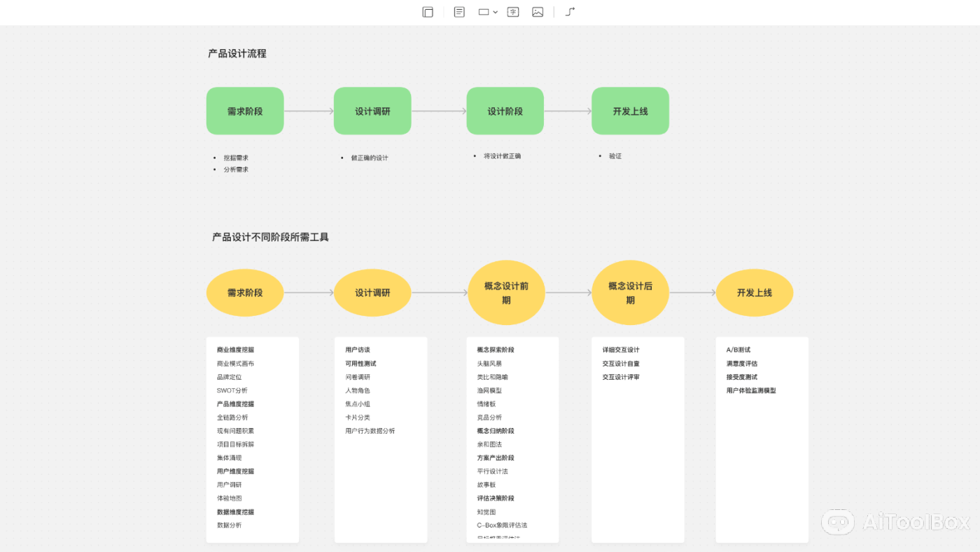This screenshot has height=552, width=980.
Task: Select 用户行为数据分析 text in card
Action: (x=370, y=431)
